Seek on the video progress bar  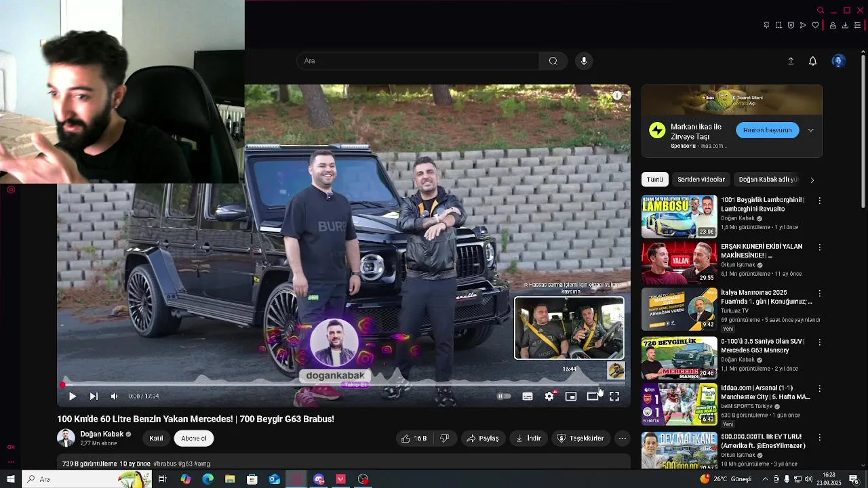coord(342,384)
